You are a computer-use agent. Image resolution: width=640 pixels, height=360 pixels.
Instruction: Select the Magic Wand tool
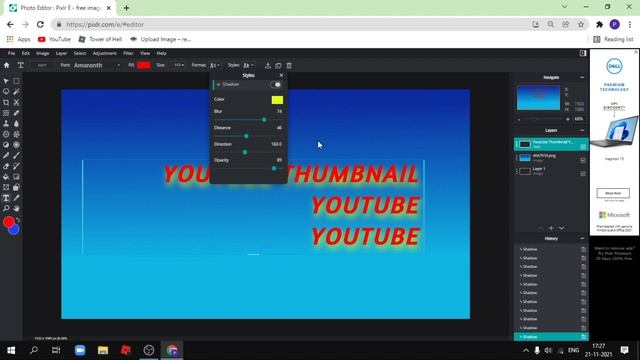click(16, 92)
